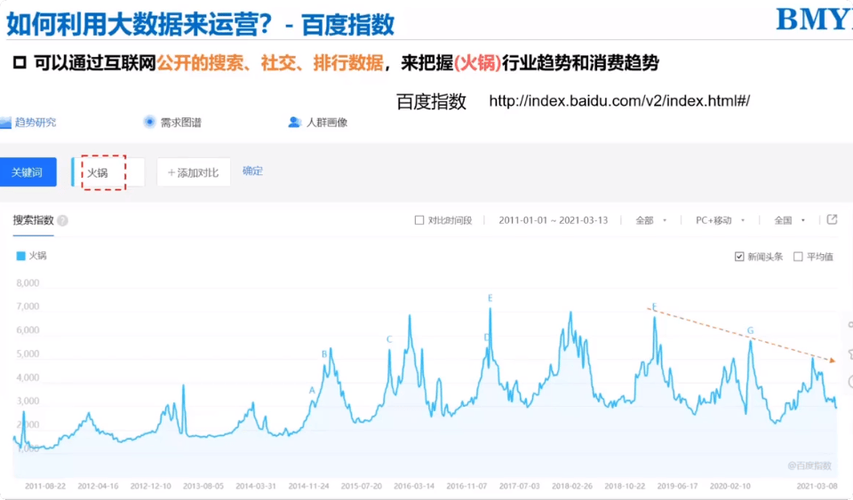Select news marker G on the chart
853x500 pixels.
point(750,331)
